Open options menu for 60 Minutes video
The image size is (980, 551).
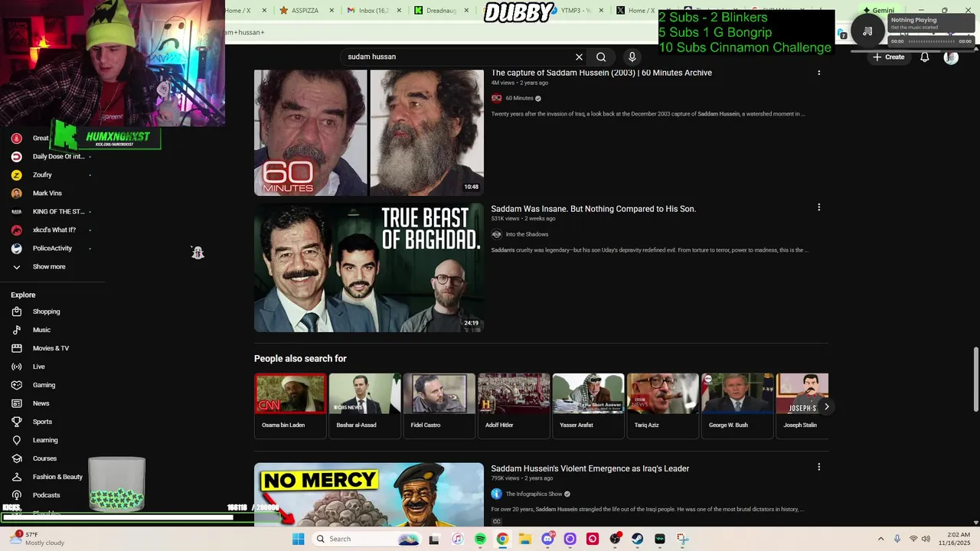pos(818,72)
